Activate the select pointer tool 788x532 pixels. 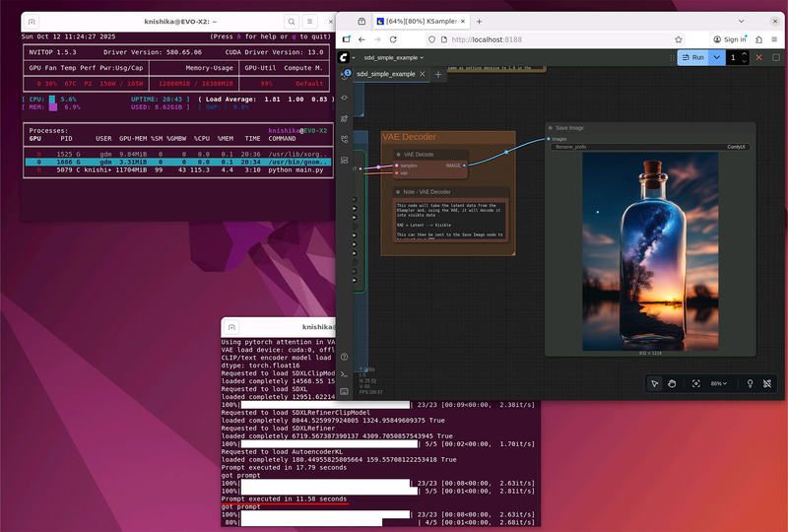[x=655, y=383]
